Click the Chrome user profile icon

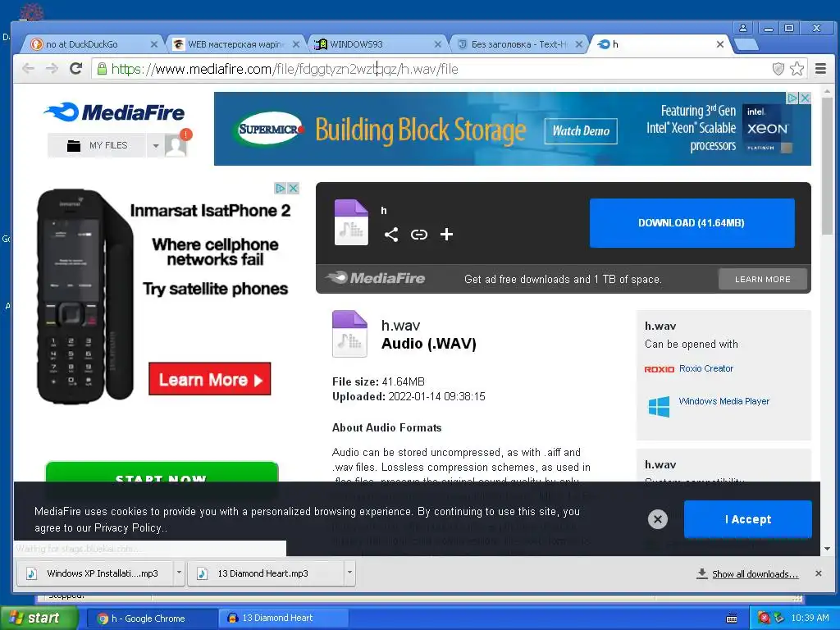click(743, 28)
